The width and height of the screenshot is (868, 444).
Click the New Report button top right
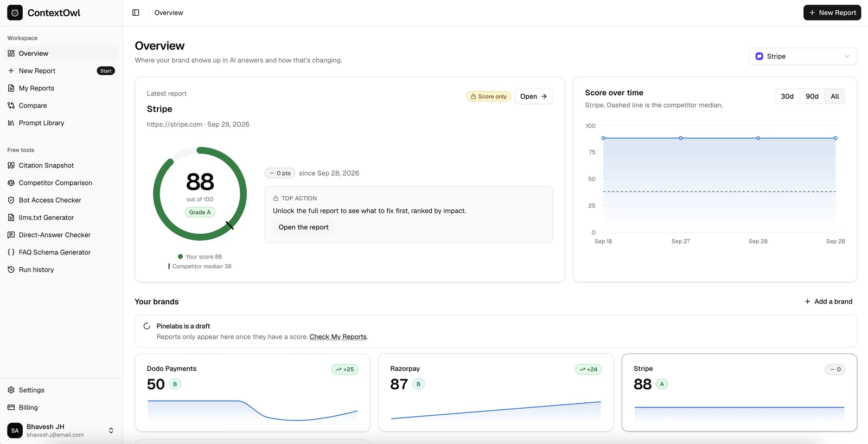pos(832,12)
